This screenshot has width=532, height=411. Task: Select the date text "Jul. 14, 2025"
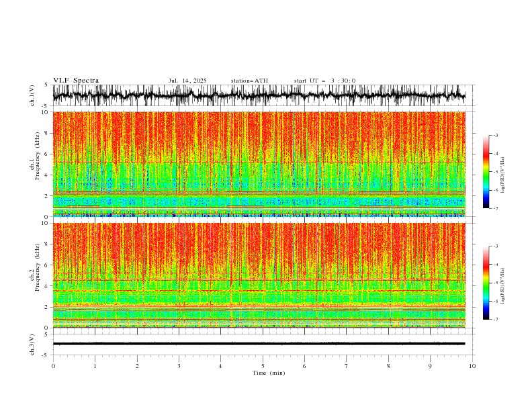point(187,81)
